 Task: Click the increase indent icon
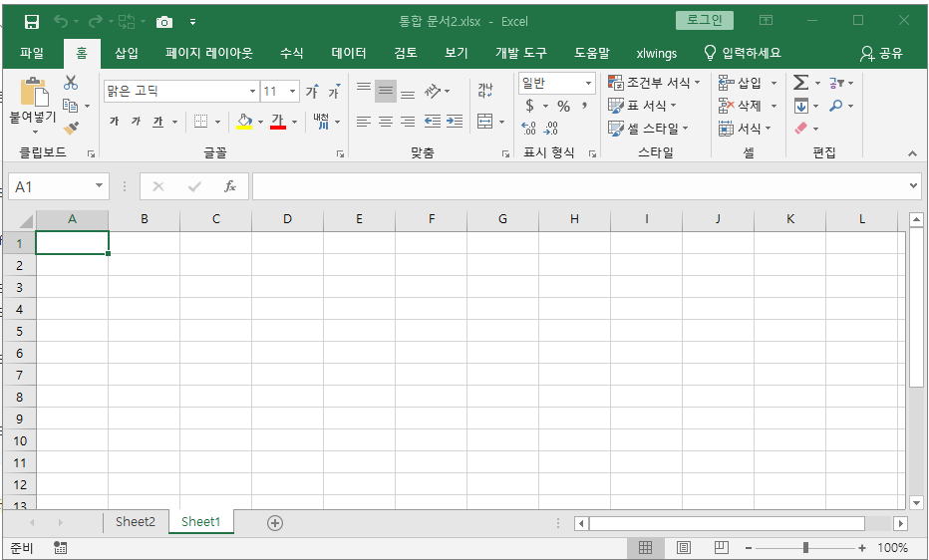click(455, 122)
